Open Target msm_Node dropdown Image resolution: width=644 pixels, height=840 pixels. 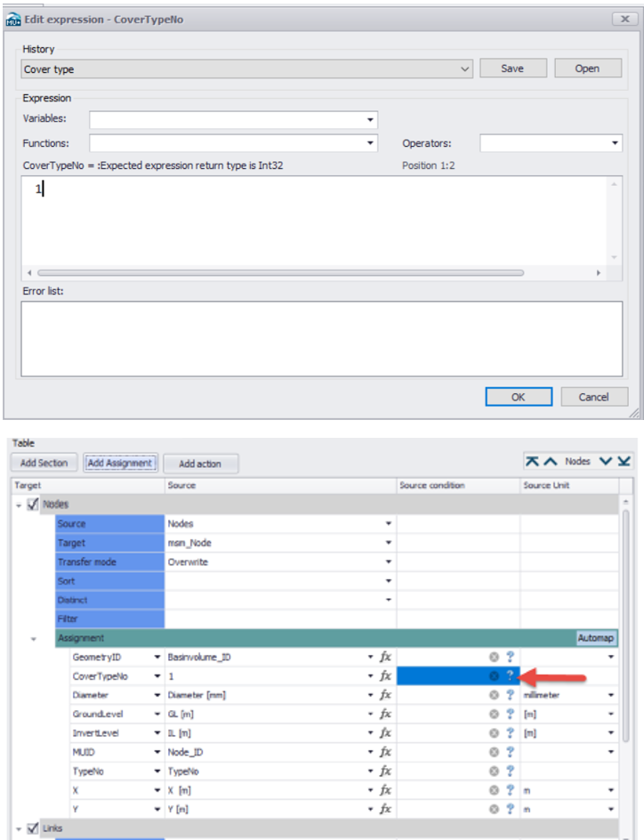389,543
